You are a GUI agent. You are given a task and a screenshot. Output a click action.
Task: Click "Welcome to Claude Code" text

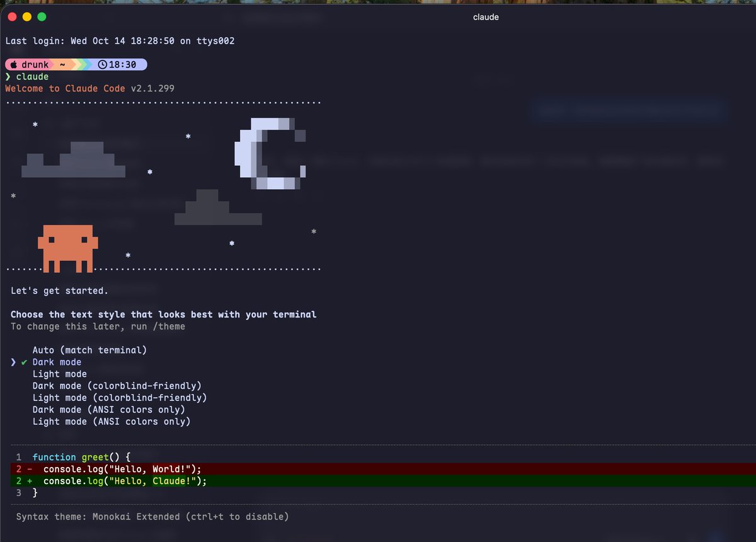(65, 88)
